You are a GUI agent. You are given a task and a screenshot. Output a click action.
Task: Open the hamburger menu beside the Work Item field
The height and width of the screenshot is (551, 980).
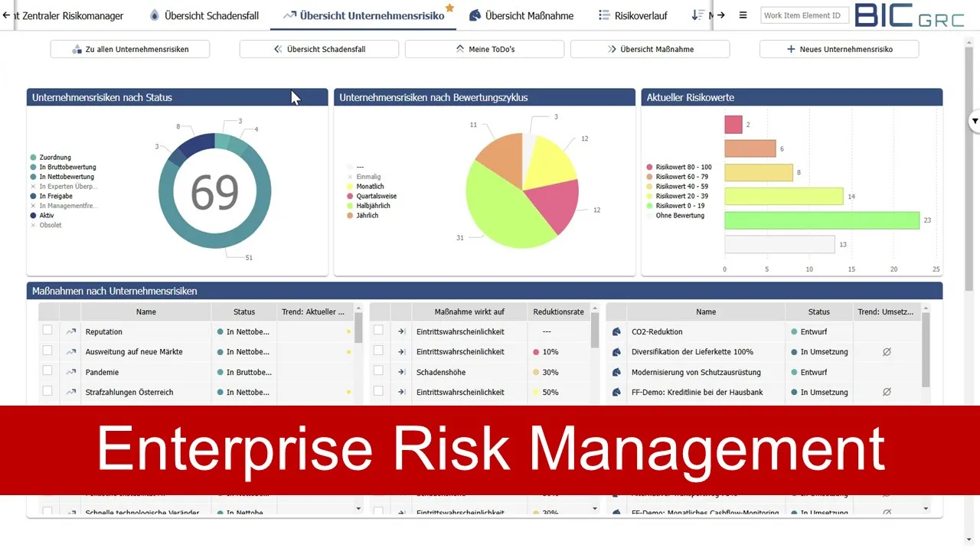click(743, 15)
